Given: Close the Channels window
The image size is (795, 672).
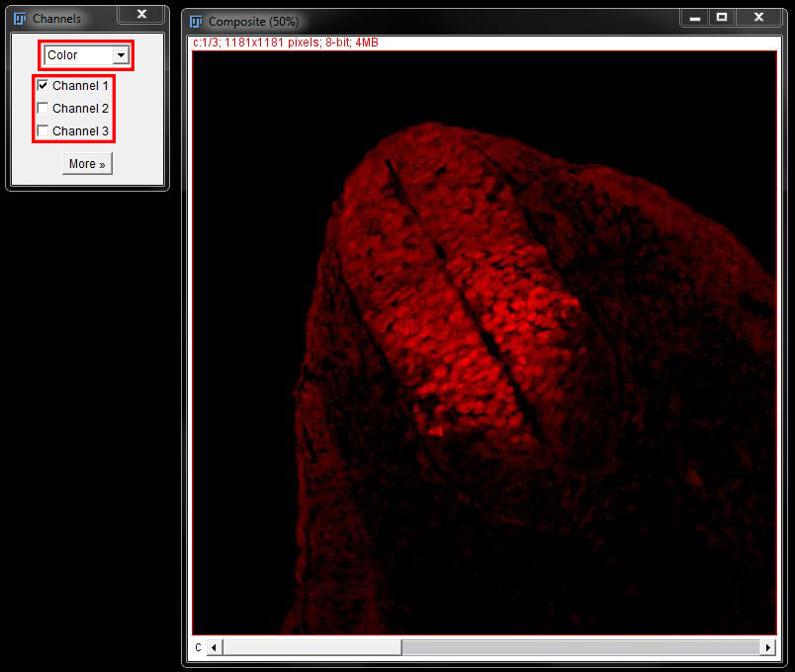Looking at the screenshot, I should (141, 14).
